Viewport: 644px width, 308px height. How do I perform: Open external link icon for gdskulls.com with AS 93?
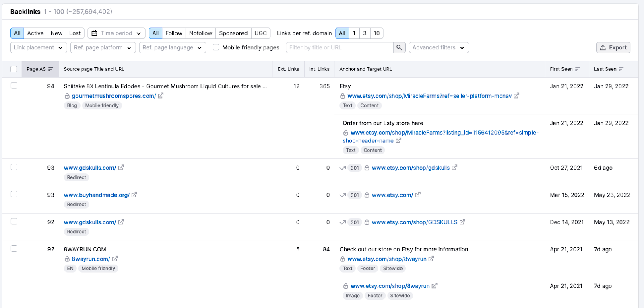tap(121, 167)
